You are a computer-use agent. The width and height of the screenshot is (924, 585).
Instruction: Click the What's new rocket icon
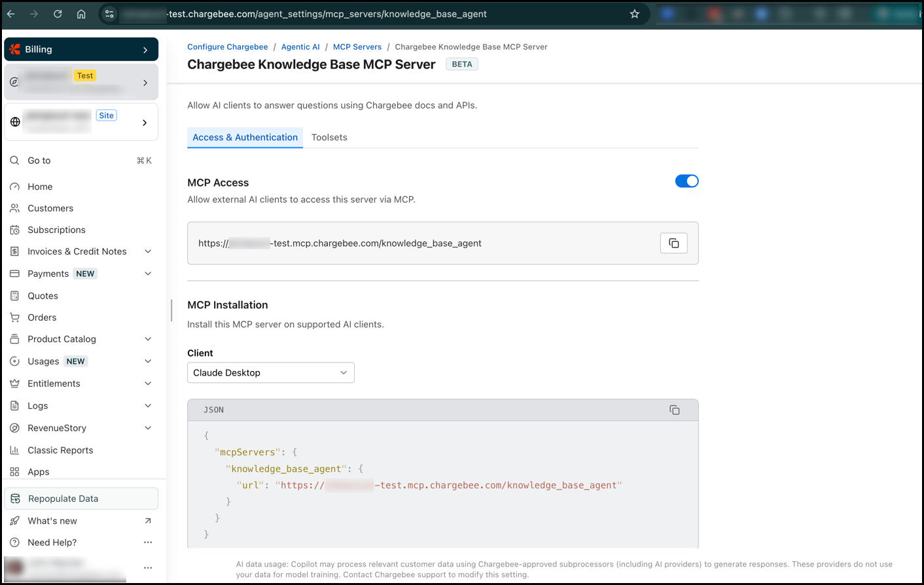[14, 521]
